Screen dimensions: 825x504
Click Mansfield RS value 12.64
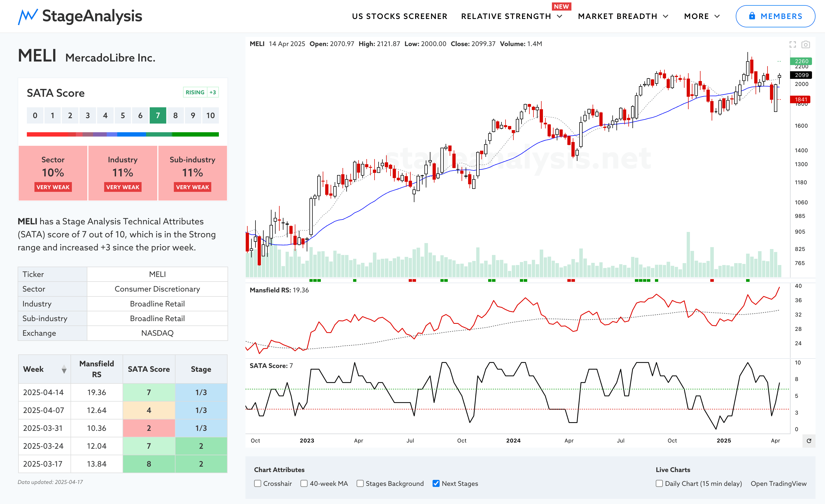[x=97, y=410]
